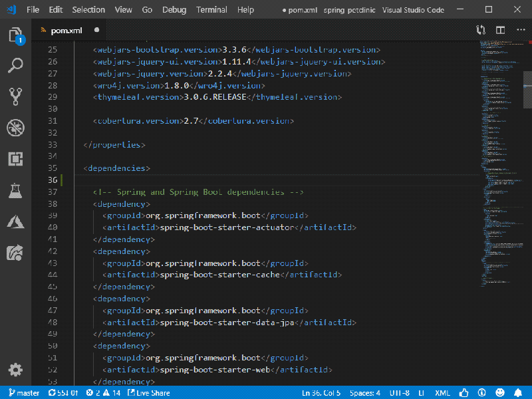Open the Terminal menu
Screen dimensions: 532x399
click(x=211, y=9)
